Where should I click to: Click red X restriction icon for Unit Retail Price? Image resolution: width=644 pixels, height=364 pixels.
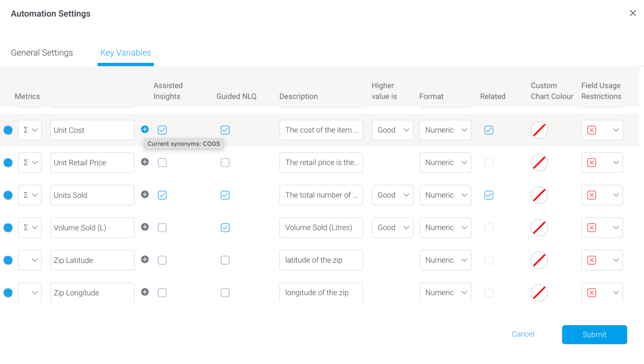[591, 163]
